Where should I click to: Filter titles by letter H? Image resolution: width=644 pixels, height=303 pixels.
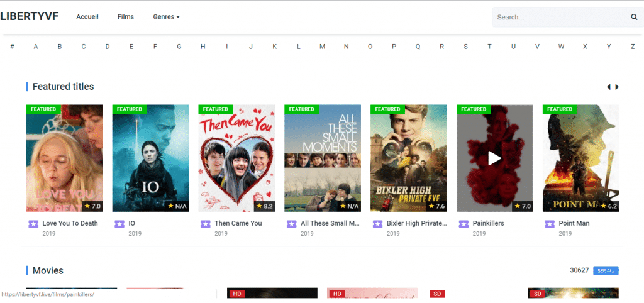click(x=203, y=47)
